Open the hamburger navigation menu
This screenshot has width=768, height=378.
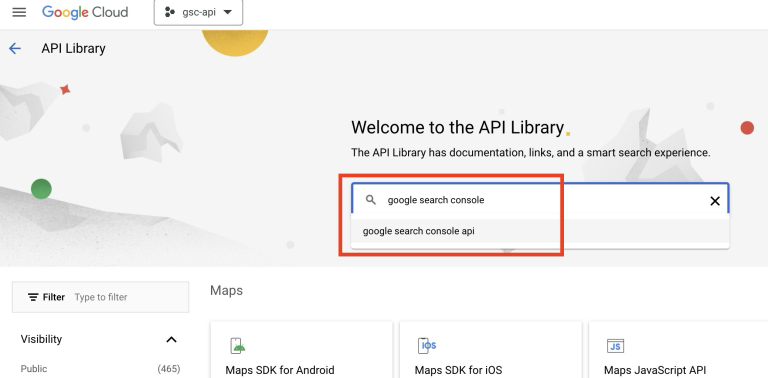coord(19,12)
